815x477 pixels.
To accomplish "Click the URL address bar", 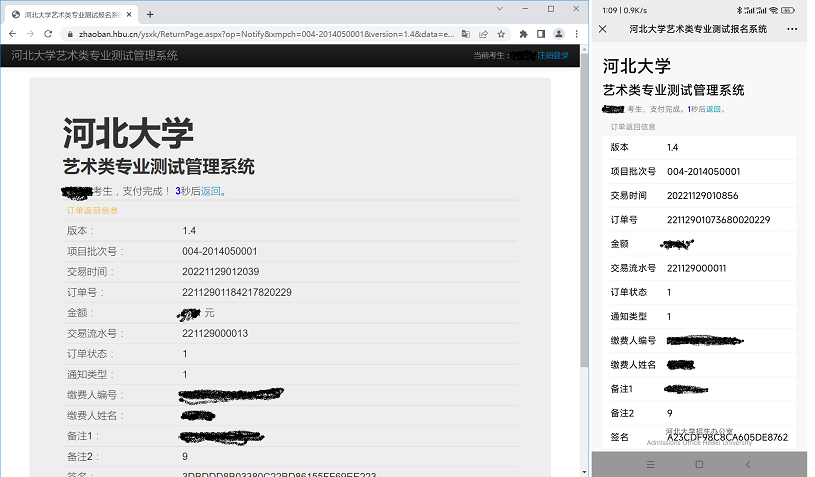I will 266,34.
